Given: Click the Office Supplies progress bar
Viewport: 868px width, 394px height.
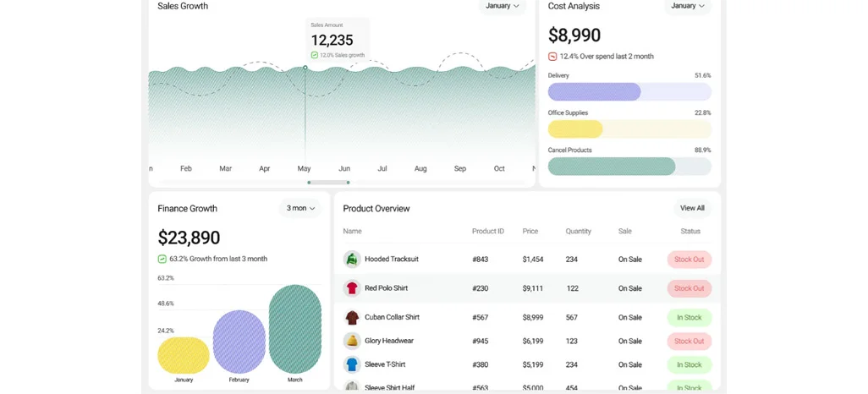Looking at the screenshot, I should [629, 129].
